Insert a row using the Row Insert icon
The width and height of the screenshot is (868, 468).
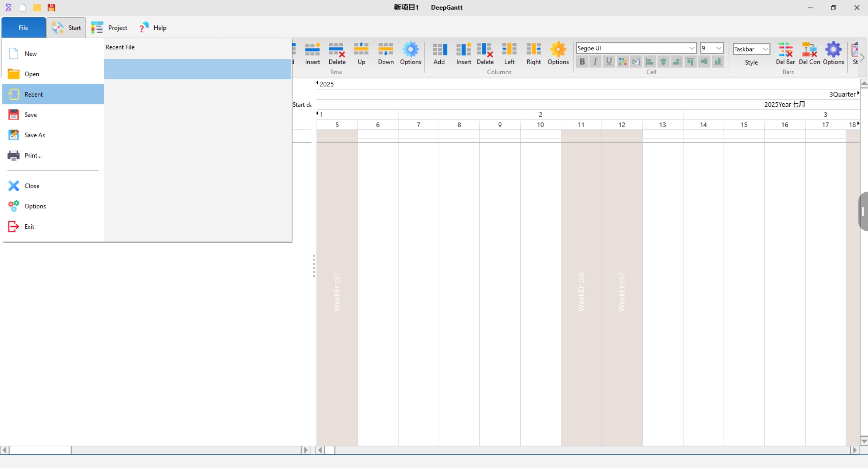(x=312, y=54)
